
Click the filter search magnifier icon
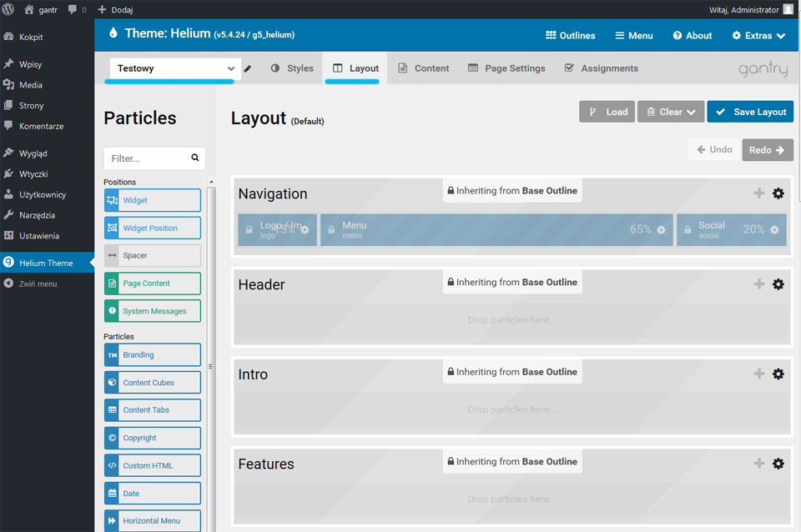click(195, 158)
